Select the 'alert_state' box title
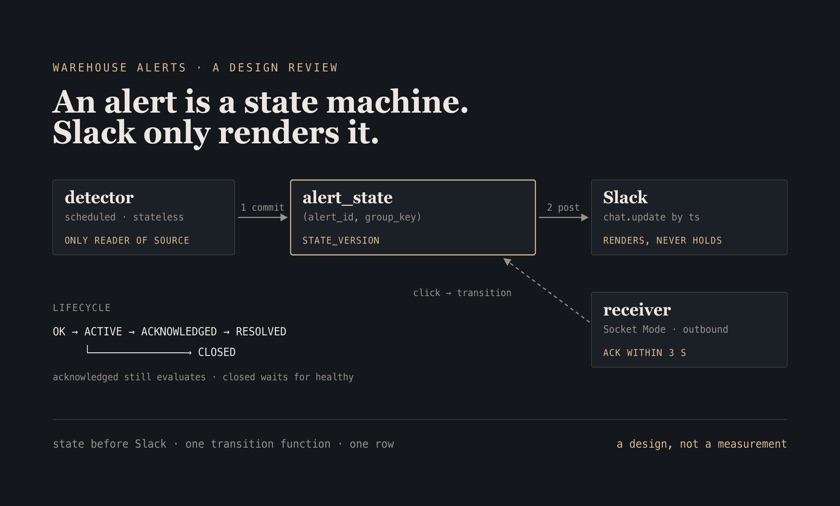Screen dimensions: 840x506 (347, 198)
